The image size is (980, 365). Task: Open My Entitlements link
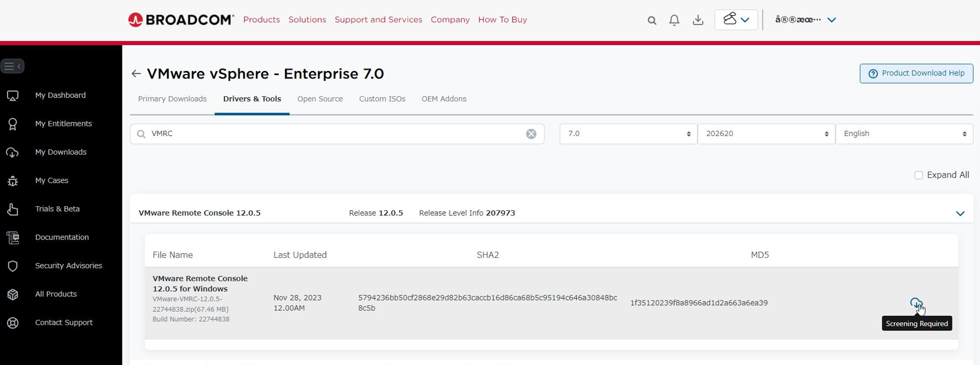click(x=63, y=124)
